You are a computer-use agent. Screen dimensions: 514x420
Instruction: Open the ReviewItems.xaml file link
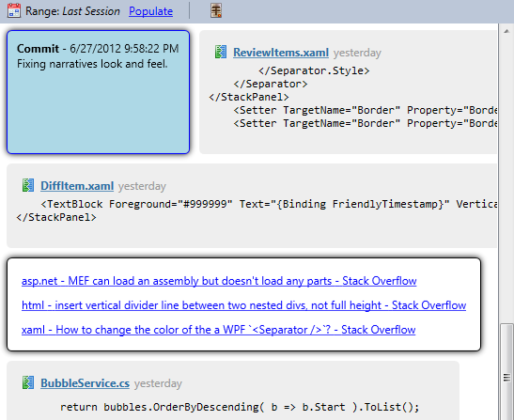point(281,53)
